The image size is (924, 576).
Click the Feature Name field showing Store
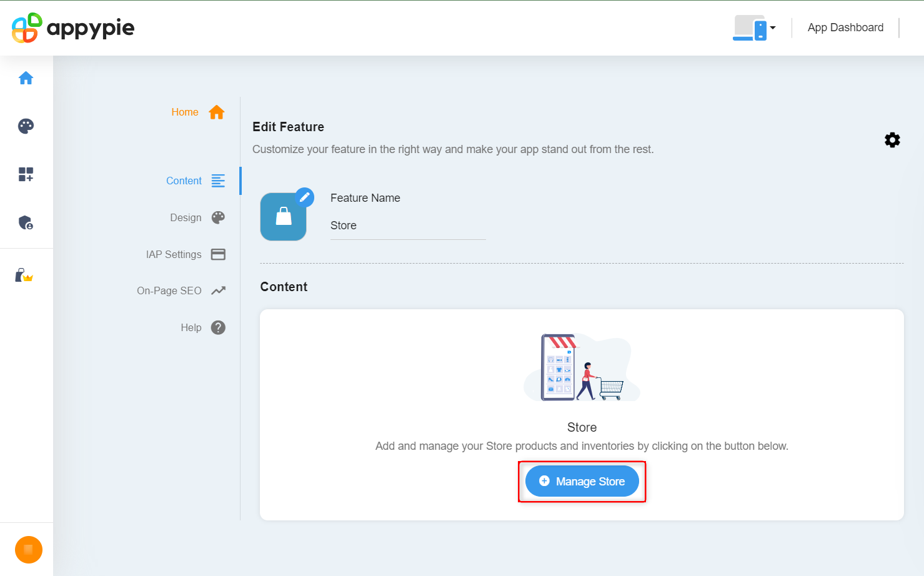pos(406,226)
